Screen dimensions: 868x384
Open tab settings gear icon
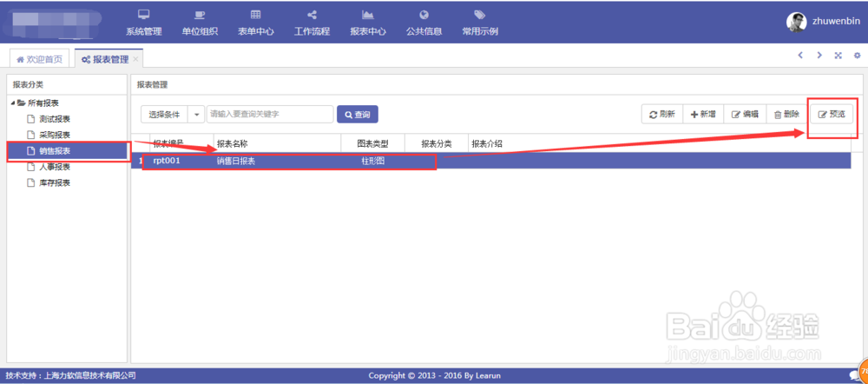(857, 55)
